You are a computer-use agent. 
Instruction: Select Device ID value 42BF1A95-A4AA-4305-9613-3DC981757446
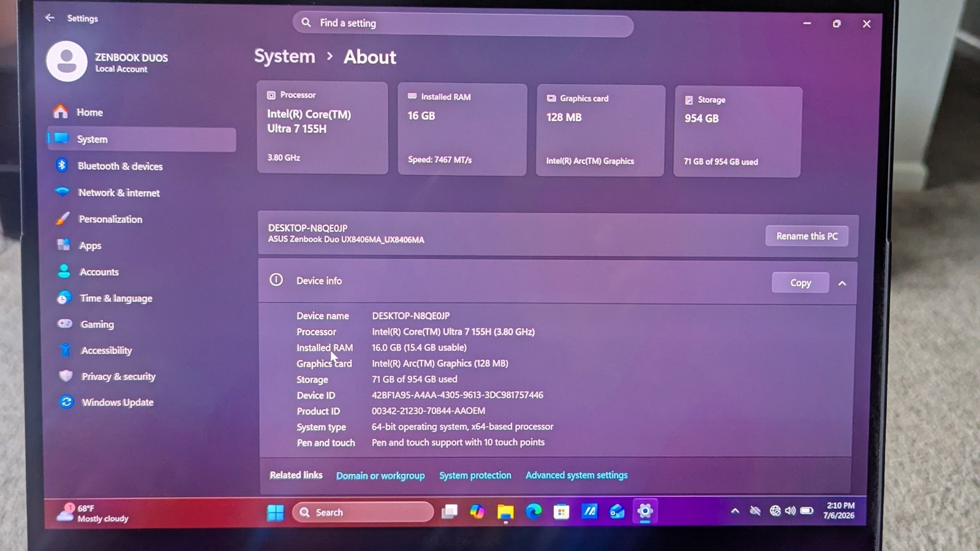(x=458, y=395)
